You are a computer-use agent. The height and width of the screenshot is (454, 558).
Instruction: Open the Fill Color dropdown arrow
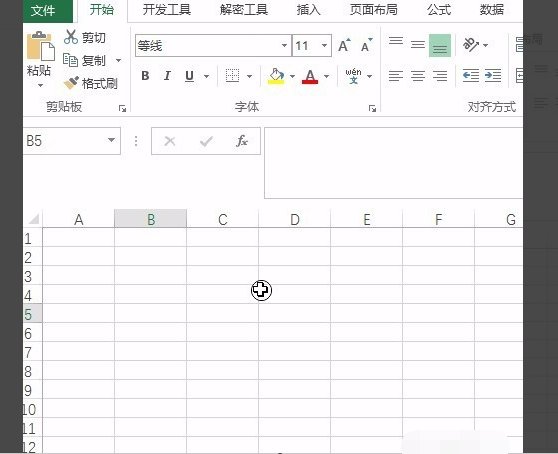(x=293, y=76)
